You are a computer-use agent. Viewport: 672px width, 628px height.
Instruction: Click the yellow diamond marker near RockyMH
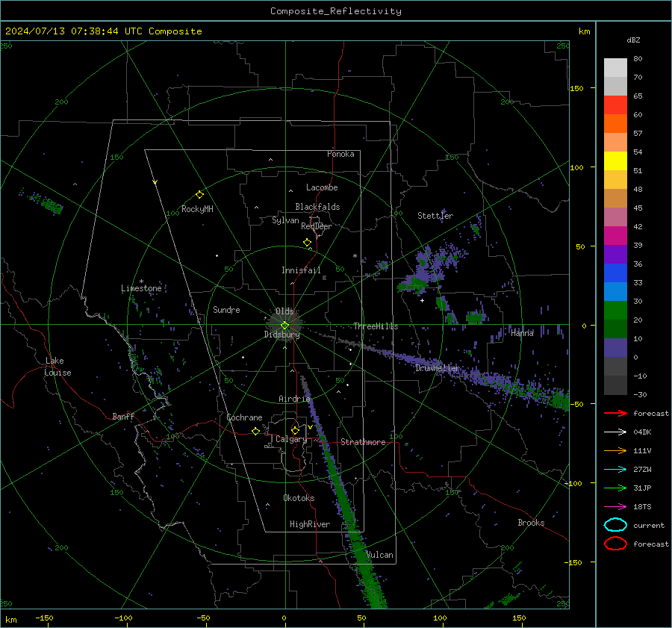click(199, 195)
